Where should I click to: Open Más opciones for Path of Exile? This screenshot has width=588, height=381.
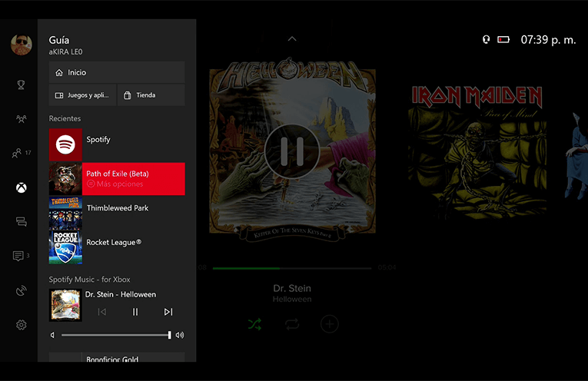(x=115, y=184)
